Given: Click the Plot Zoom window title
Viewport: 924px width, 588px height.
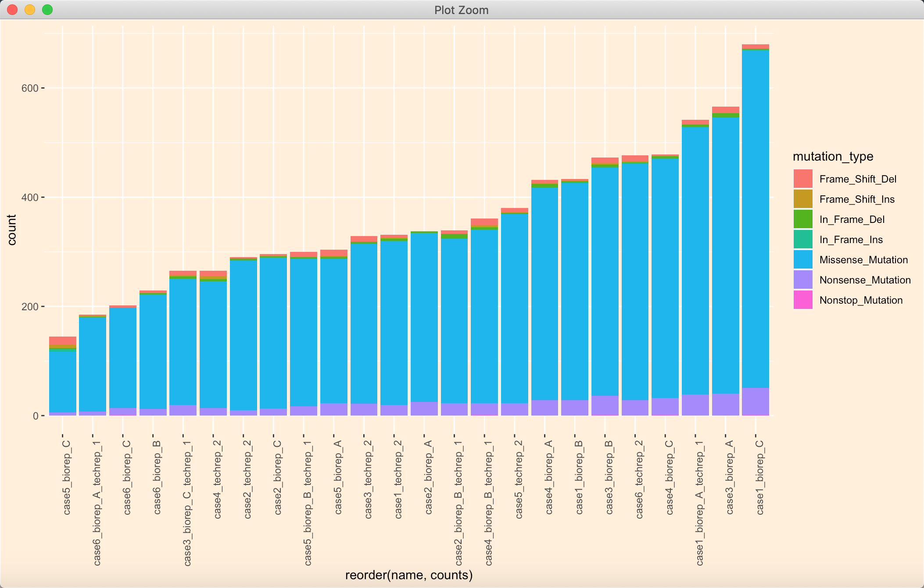Looking at the screenshot, I should point(461,10).
